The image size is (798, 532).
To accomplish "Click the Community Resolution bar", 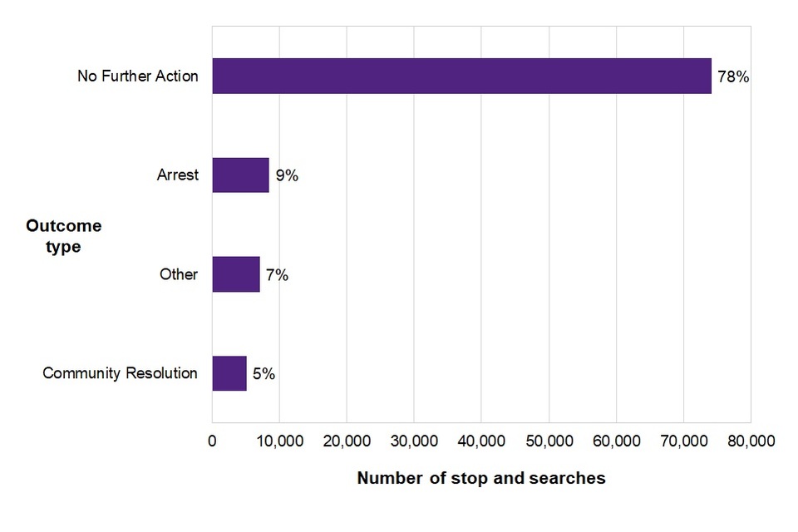I will 229,373.
